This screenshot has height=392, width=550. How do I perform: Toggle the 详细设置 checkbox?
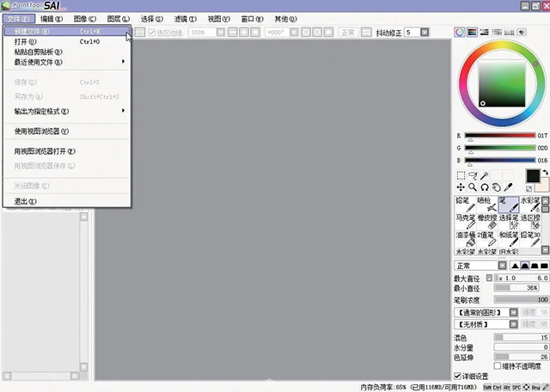tap(457, 376)
